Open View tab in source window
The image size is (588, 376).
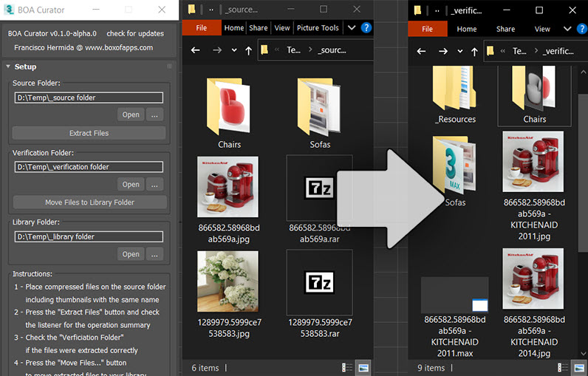coord(282,28)
